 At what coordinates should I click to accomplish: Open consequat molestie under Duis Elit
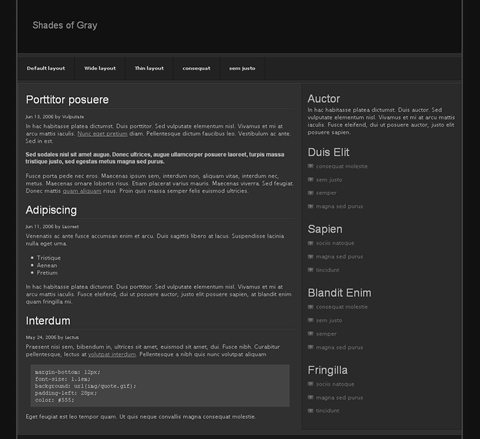pyautogui.click(x=342, y=166)
